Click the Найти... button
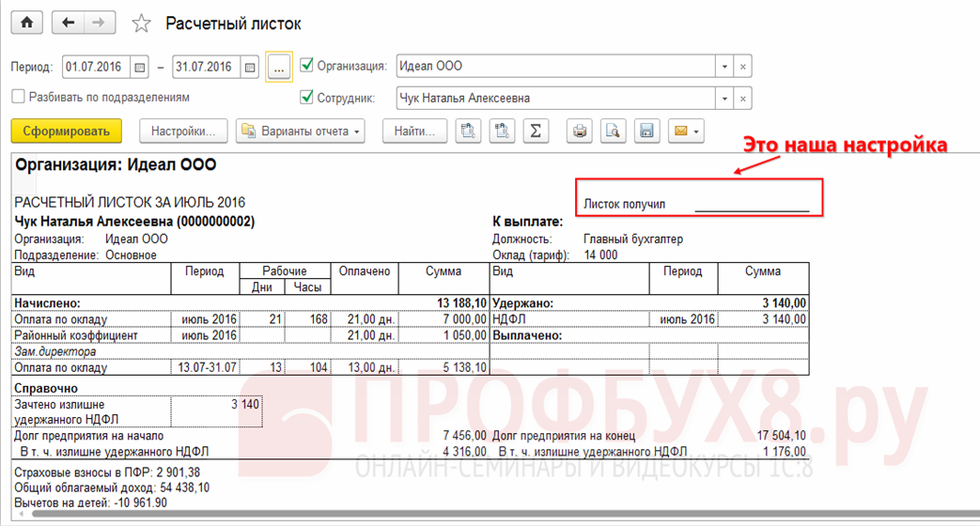Viewport: 980px width, 526px height. pyautogui.click(x=414, y=131)
